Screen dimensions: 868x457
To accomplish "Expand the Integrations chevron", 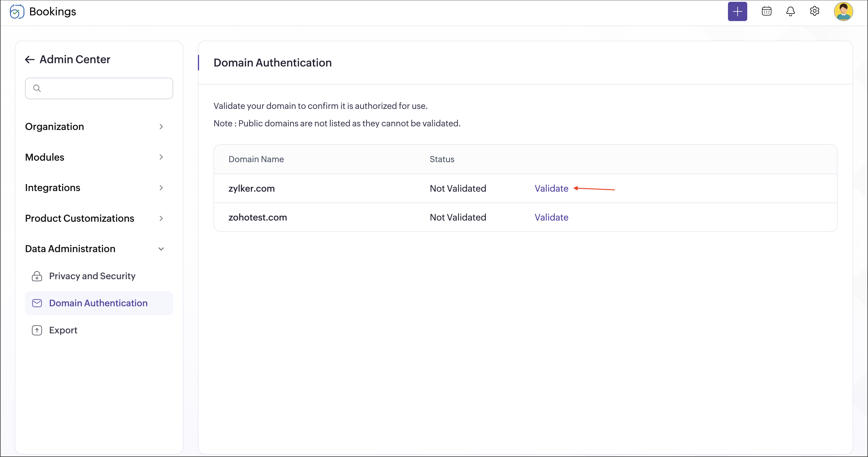I will [161, 188].
